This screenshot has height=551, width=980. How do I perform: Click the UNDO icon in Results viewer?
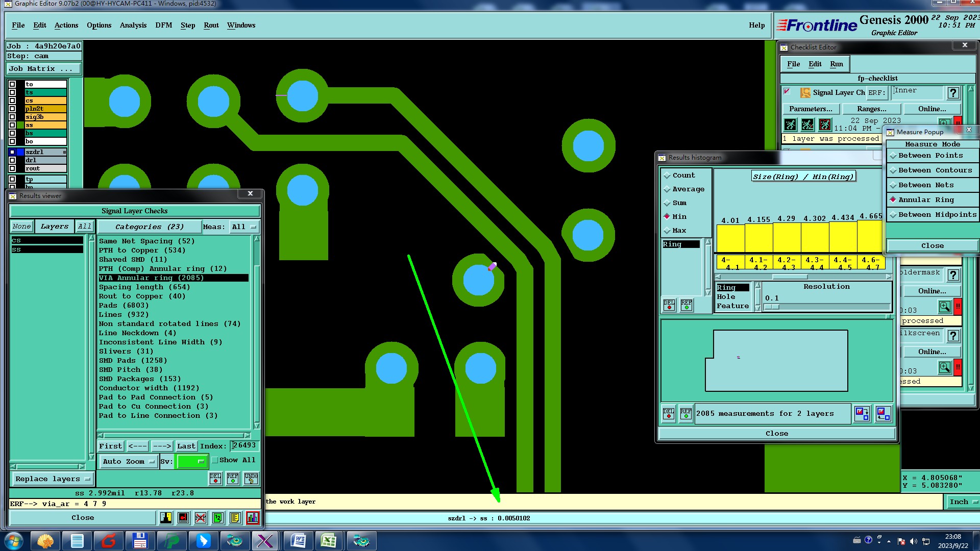tap(251, 479)
